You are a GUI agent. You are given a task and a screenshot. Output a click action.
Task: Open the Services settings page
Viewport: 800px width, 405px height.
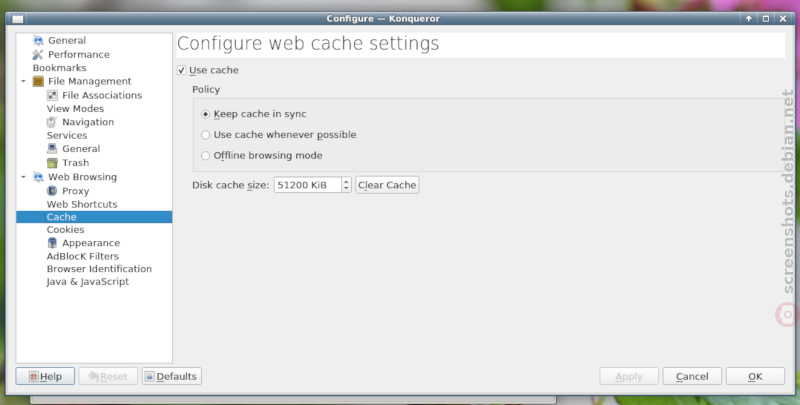(x=67, y=135)
